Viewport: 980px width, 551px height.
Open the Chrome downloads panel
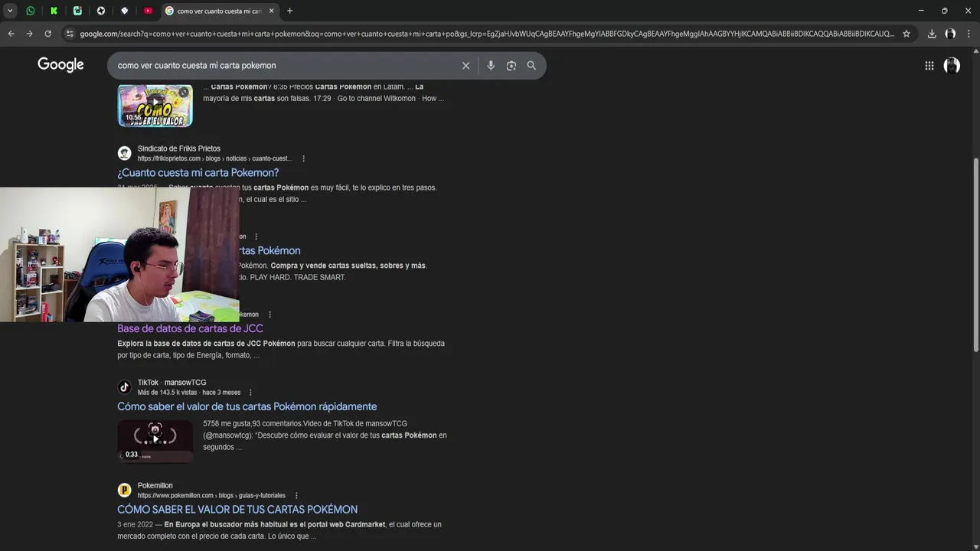932,34
